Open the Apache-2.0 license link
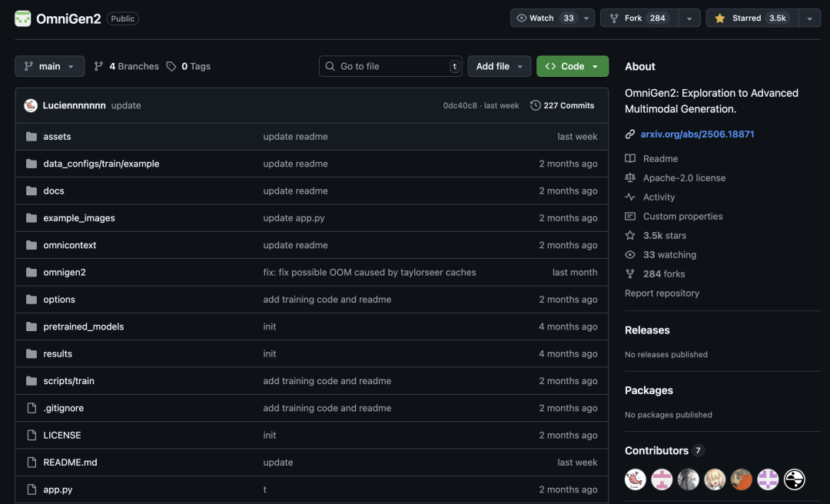The image size is (830, 504). (684, 178)
